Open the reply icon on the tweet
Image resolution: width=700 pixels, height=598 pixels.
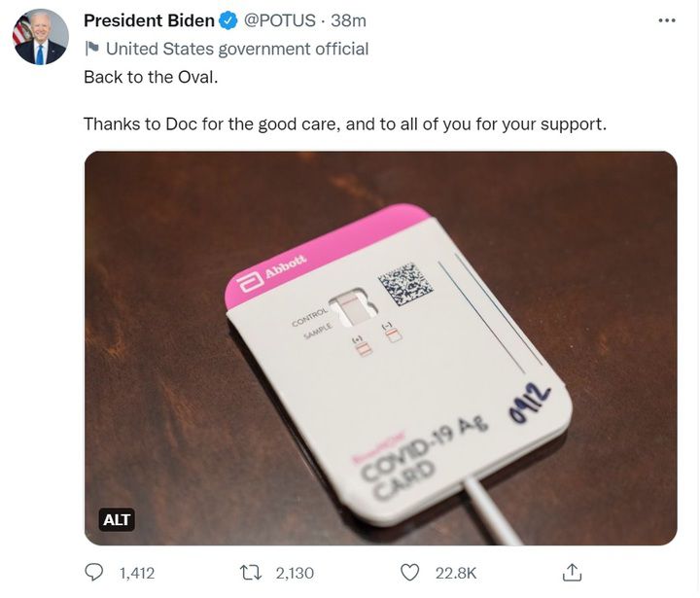pyautogui.click(x=94, y=573)
